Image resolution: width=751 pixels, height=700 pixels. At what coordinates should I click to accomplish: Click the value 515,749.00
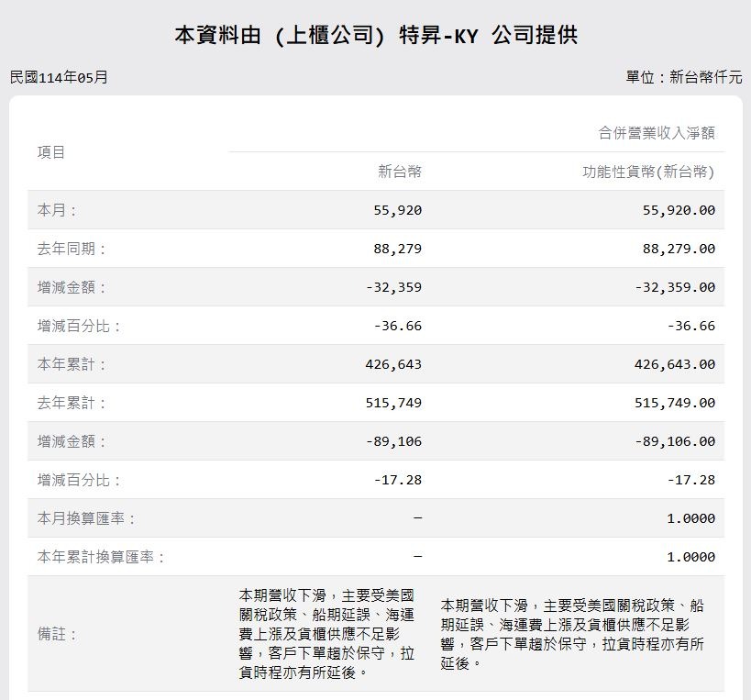[675, 403]
